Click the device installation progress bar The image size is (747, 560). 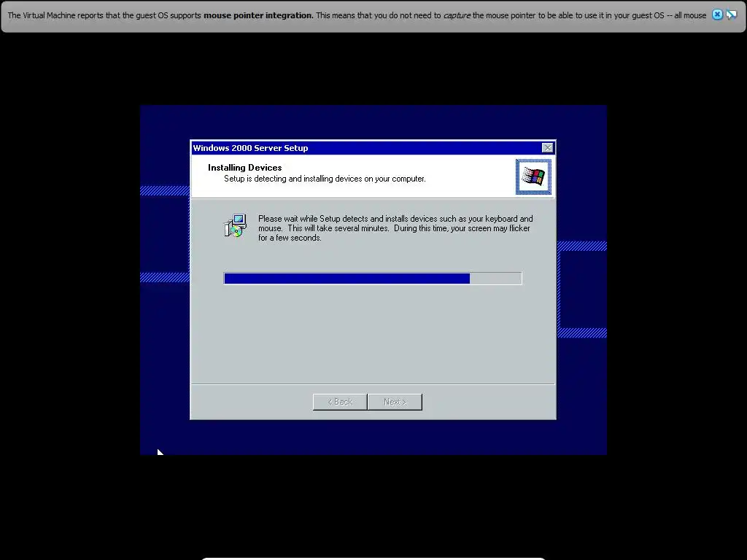[x=373, y=279]
